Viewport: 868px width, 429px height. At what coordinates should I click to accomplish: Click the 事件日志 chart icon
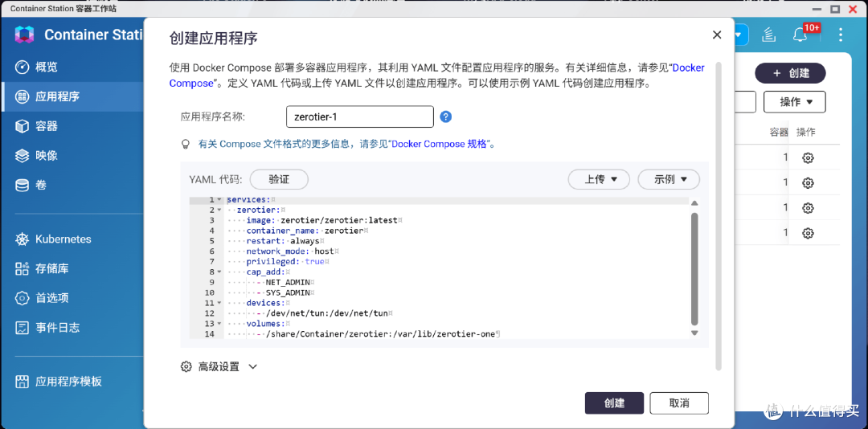[22, 327]
